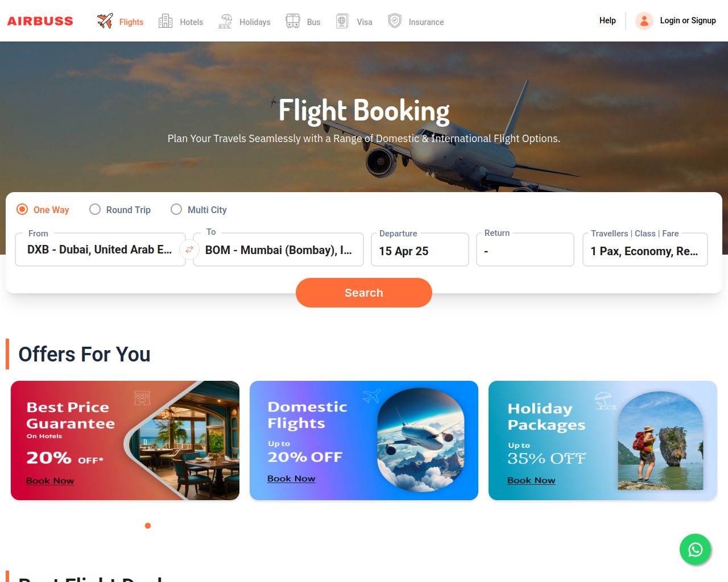Open WhatsApp chat floating icon

(695, 550)
